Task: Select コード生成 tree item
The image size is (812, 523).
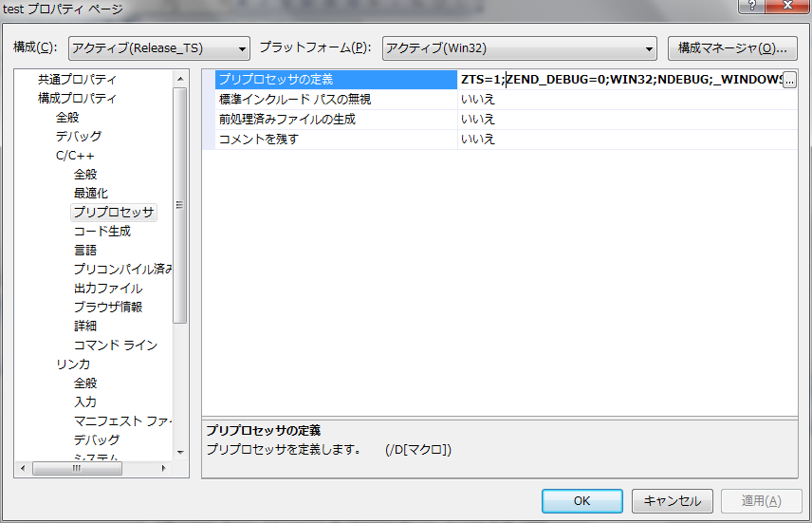Action: pos(102,231)
